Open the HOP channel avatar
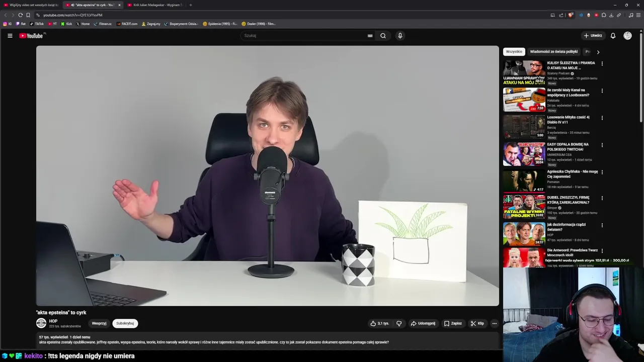644x362 pixels. point(41,323)
